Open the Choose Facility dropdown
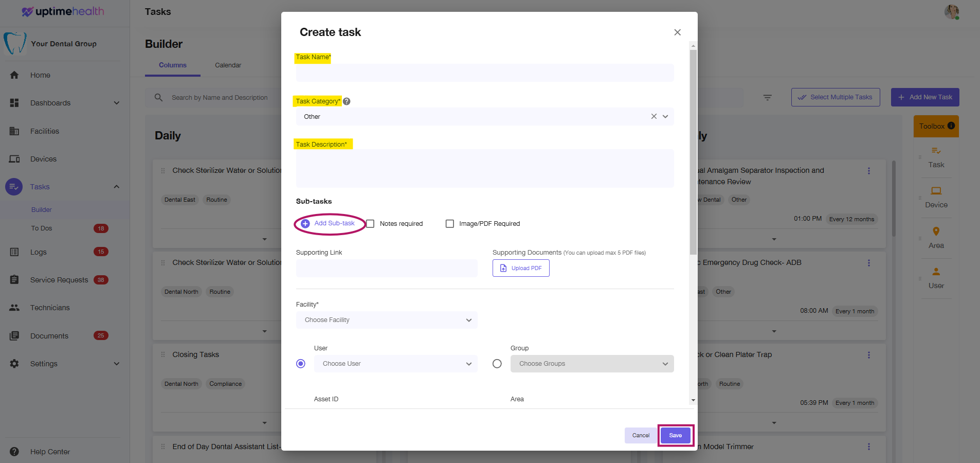The width and height of the screenshot is (980, 463). coord(387,320)
